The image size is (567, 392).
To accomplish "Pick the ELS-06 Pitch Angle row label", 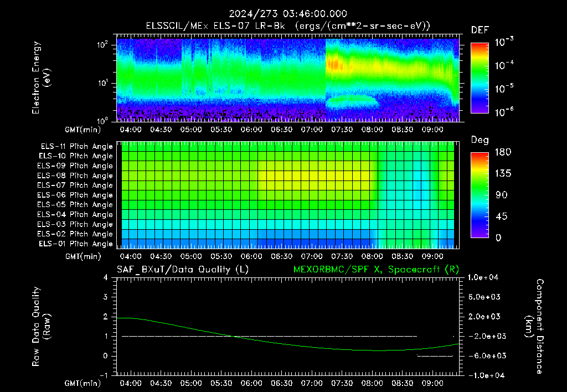I will pos(75,195).
